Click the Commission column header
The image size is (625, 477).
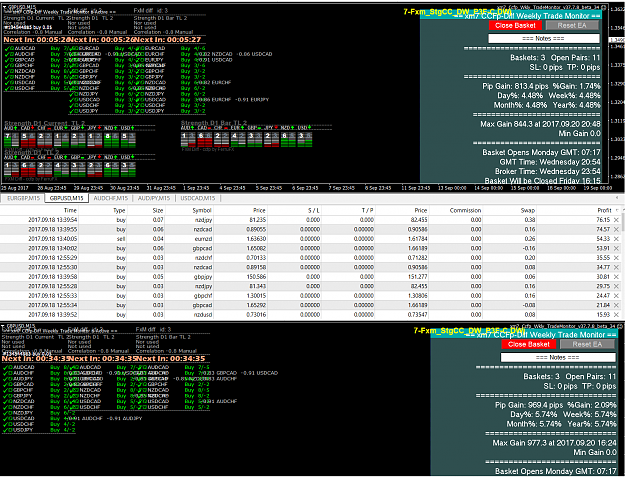pos(456,210)
